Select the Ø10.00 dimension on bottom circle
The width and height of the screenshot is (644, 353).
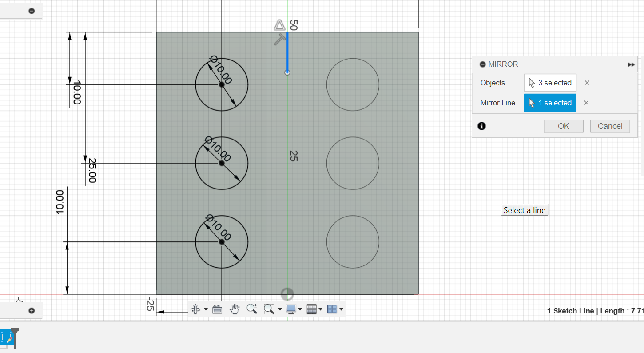coord(219,227)
